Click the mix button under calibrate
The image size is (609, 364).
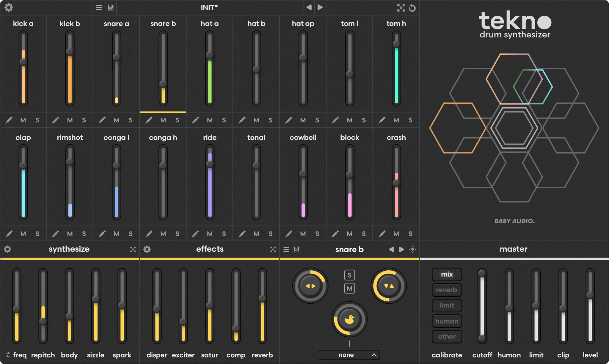(x=447, y=274)
